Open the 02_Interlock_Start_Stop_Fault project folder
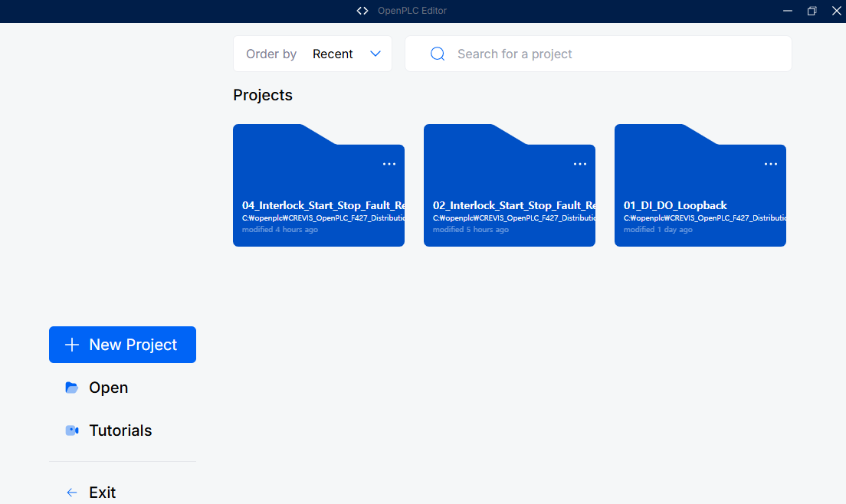846x504 pixels. 510,185
